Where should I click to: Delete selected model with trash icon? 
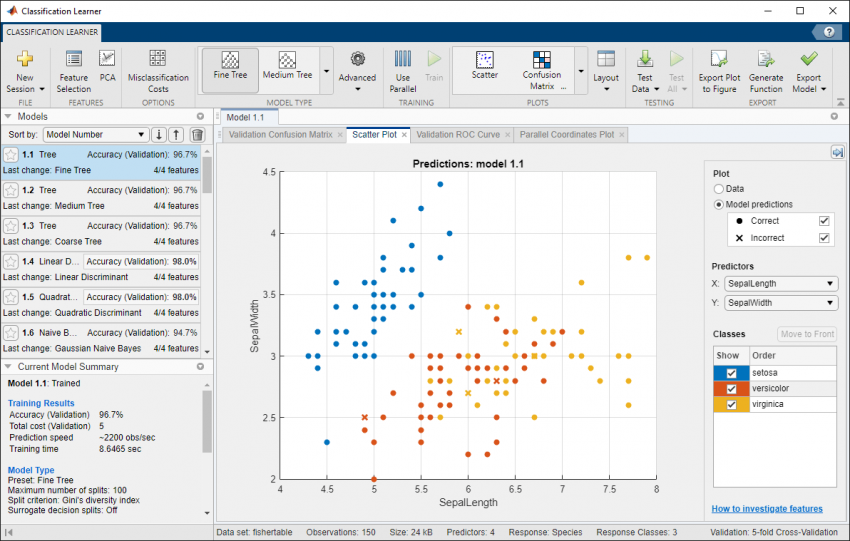coord(197,134)
